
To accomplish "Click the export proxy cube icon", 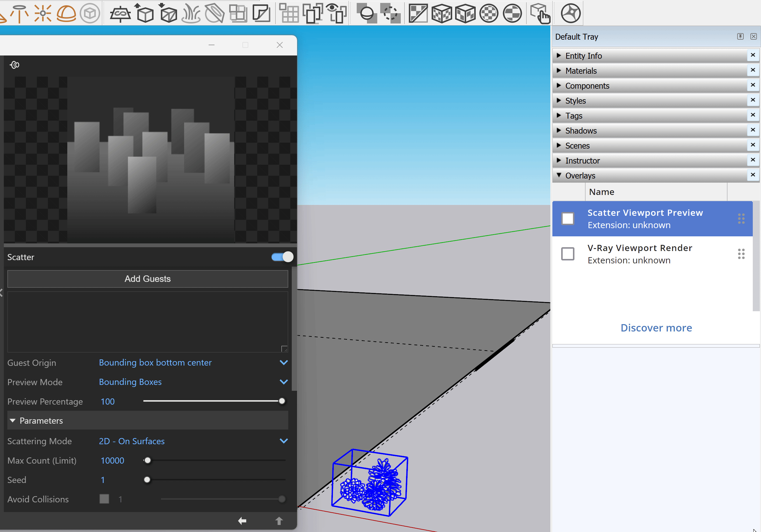I will coord(145,14).
